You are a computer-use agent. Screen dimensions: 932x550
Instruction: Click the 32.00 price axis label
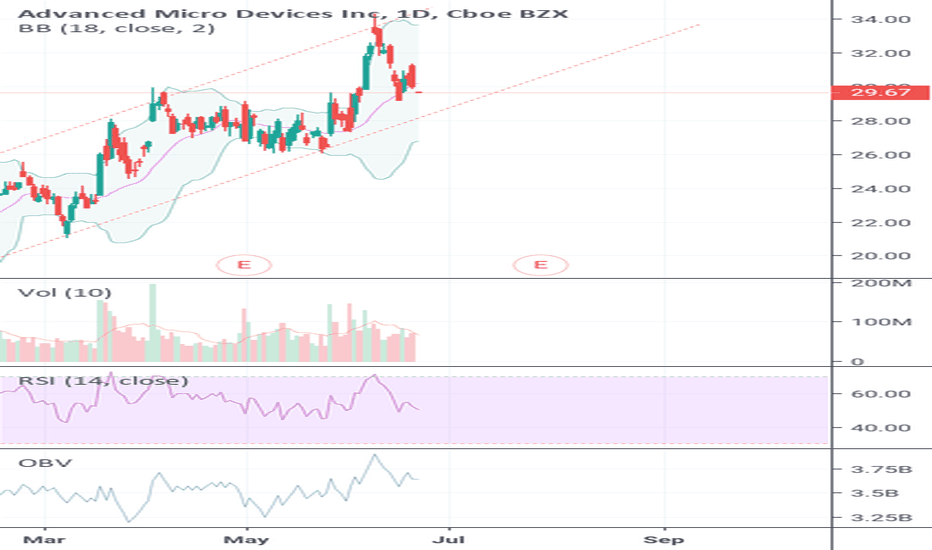[881, 54]
